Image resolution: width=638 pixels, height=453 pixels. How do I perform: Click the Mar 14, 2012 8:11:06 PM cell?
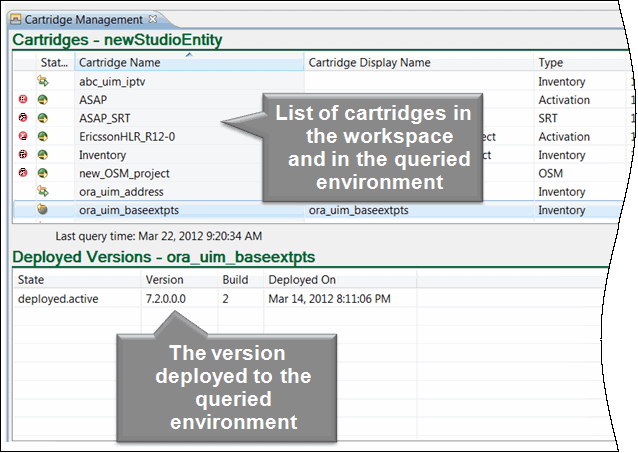pyautogui.click(x=329, y=299)
